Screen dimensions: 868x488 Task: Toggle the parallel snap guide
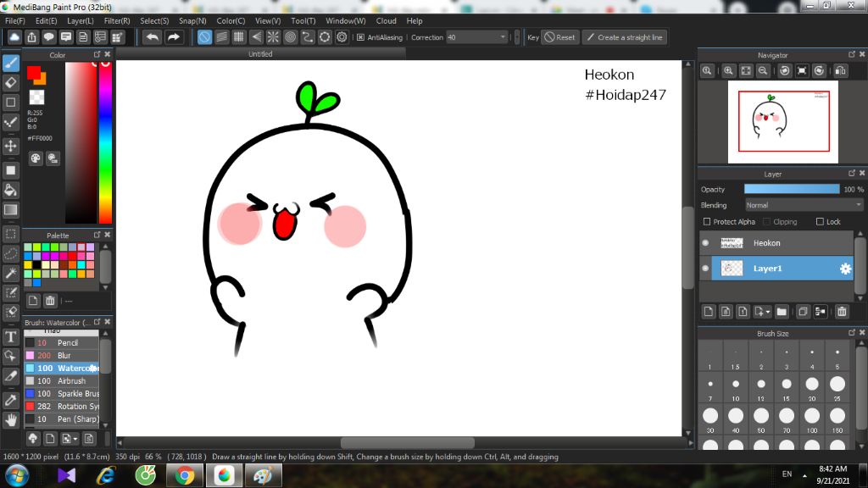tap(221, 37)
